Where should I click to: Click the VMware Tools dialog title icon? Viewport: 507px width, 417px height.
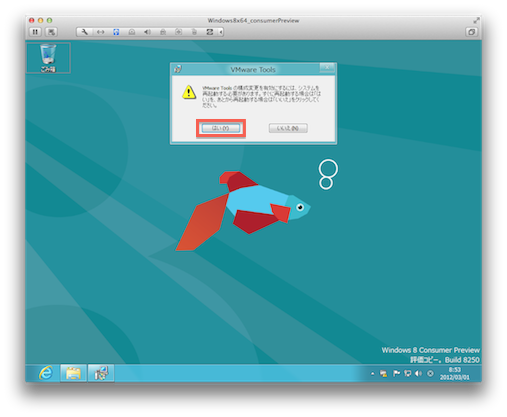(x=178, y=69)
